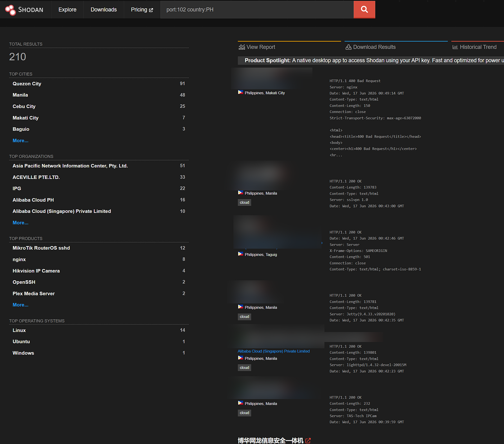Filter results by Quezon City
This screenshot has width=504, height=444.
point(27,83)
